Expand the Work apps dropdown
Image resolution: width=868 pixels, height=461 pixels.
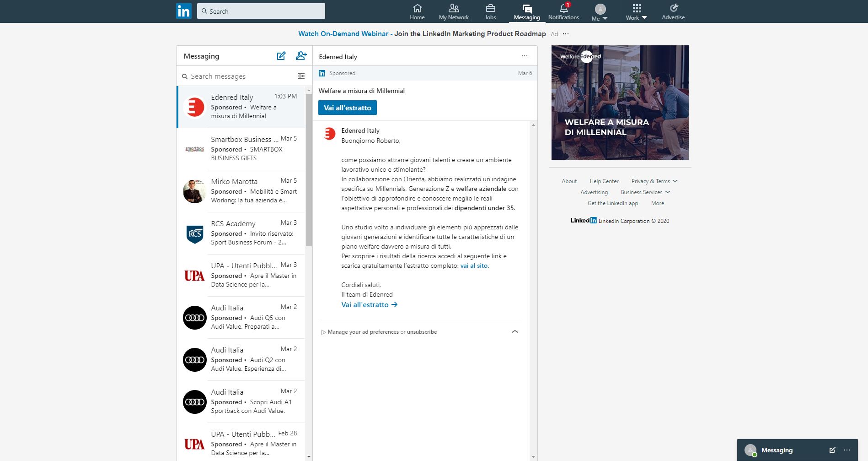point(637,13)
